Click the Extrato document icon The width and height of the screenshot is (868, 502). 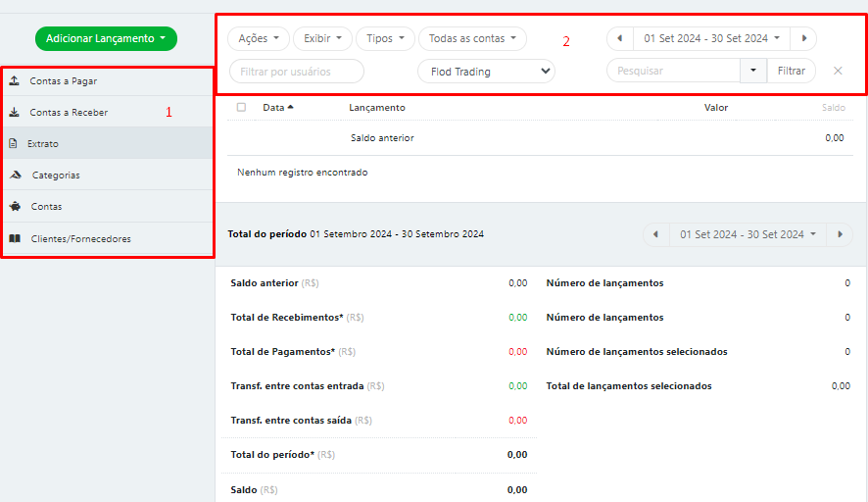pyautogui.click(x=13, y=143)
